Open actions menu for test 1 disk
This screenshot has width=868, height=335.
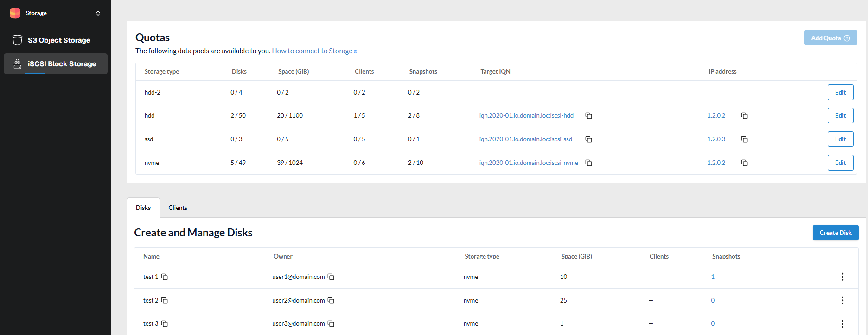(x=842, y=277)
